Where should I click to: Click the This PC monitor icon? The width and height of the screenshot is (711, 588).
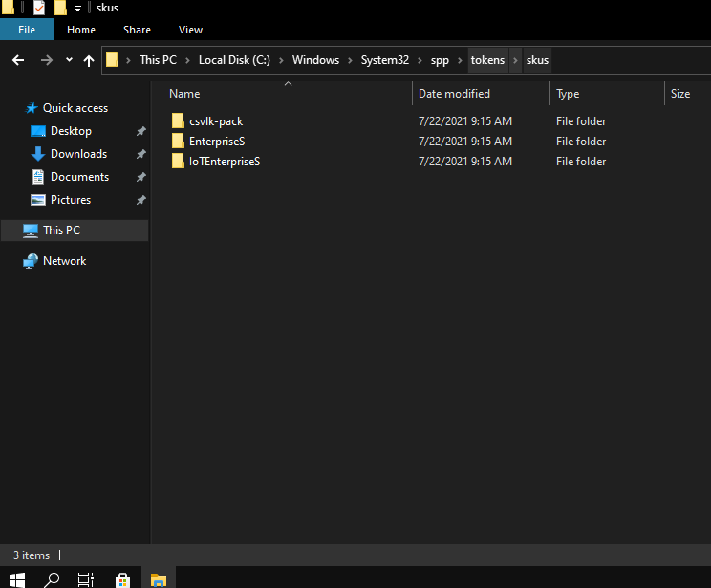31,230
